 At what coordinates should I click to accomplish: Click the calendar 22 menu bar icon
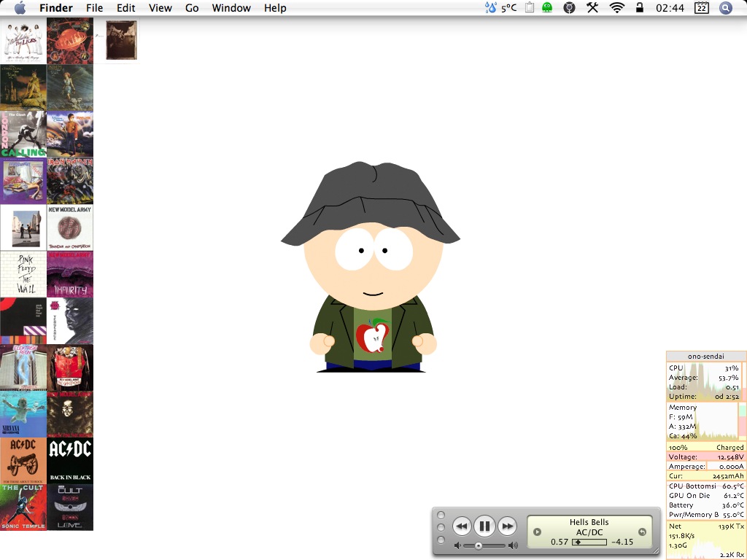702,7
